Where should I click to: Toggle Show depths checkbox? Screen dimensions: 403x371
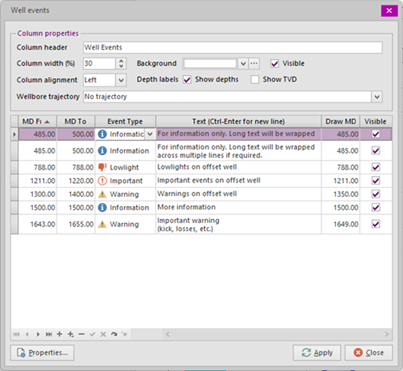coord(187,79)
